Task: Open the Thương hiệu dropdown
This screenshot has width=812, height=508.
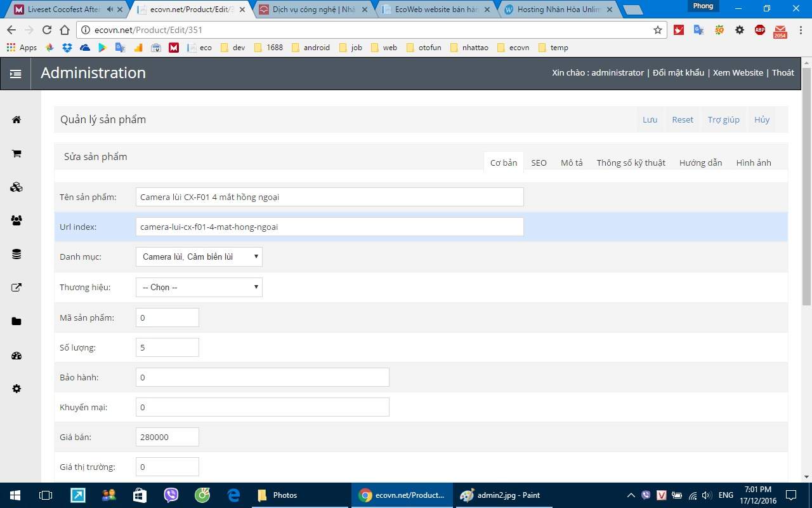Action: tap(199, 287)
